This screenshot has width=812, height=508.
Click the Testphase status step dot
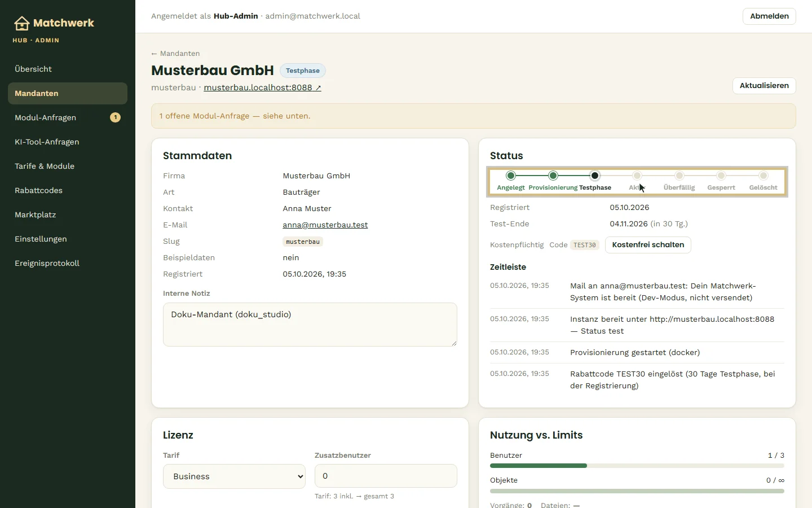coord(595,176)
